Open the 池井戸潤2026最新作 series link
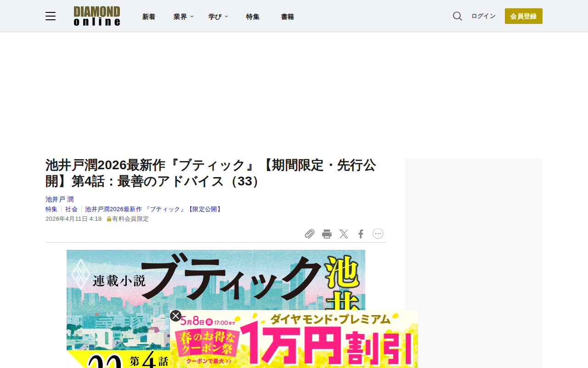Image resolution: width=588 pixels, height=368 pixels. [154, 209]
